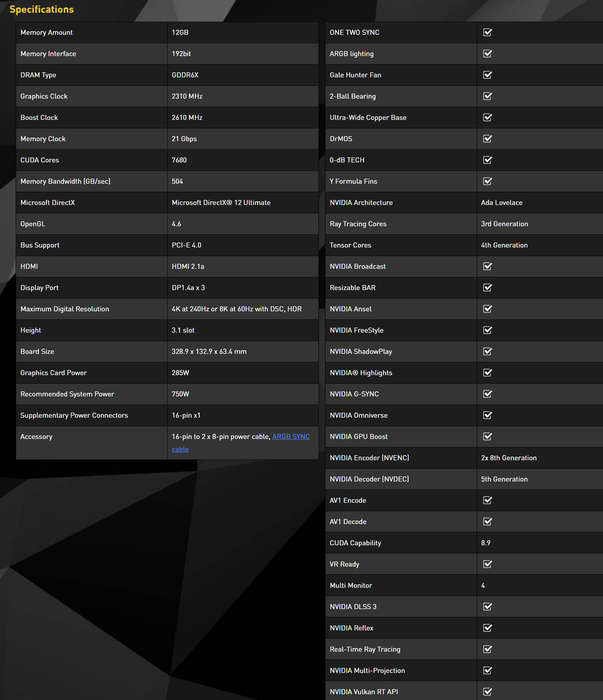Select the PCI-E 4.0 bus support value

187,245
